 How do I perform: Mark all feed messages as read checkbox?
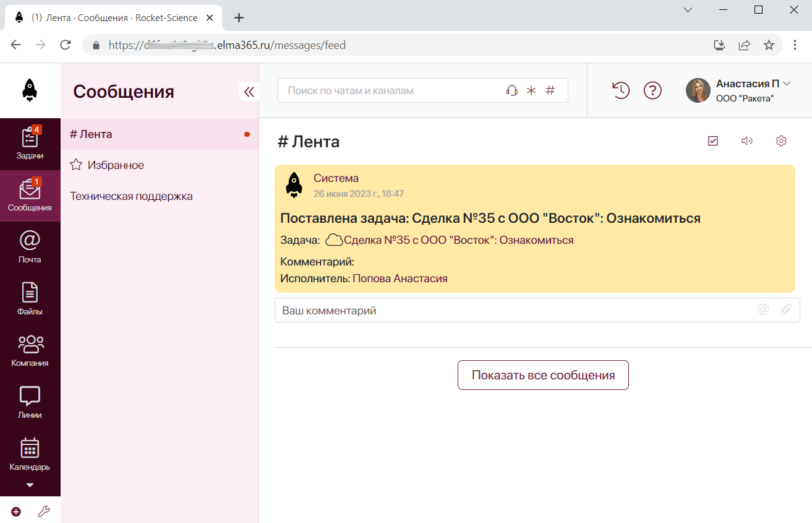click(713, 141)
